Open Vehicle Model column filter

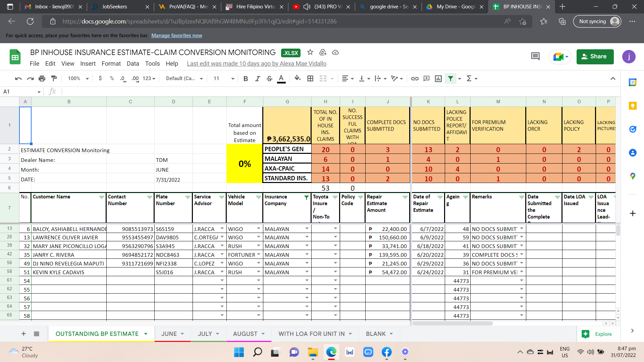click(258, 197)
